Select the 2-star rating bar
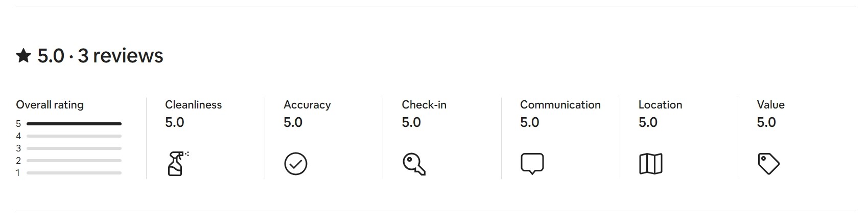The width and height of the screenshot is (868, 219). 74,161
